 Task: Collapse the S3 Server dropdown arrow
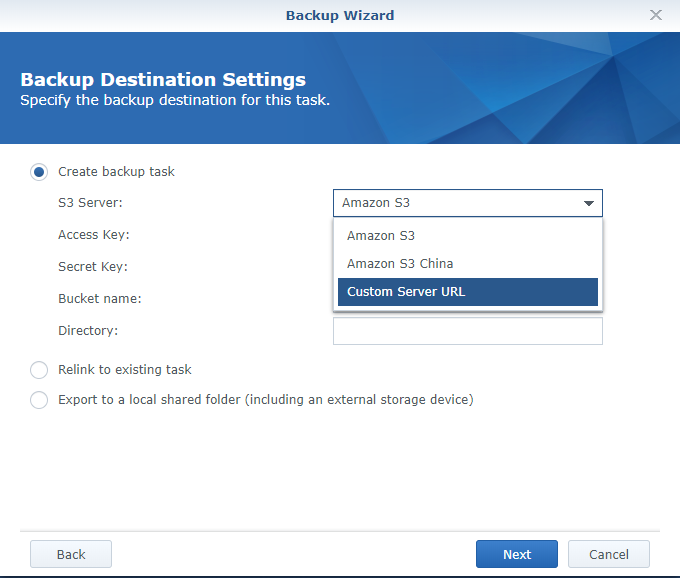click(589, 203)
